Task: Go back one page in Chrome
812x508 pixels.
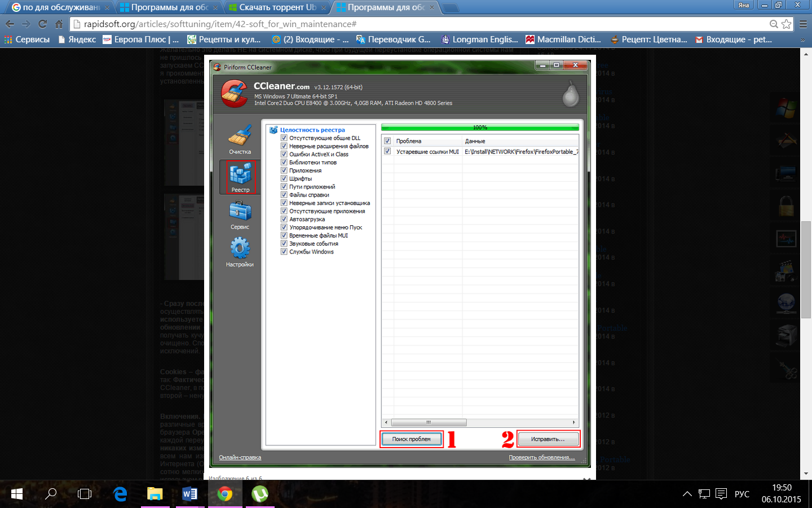Action: click(10, 24)
